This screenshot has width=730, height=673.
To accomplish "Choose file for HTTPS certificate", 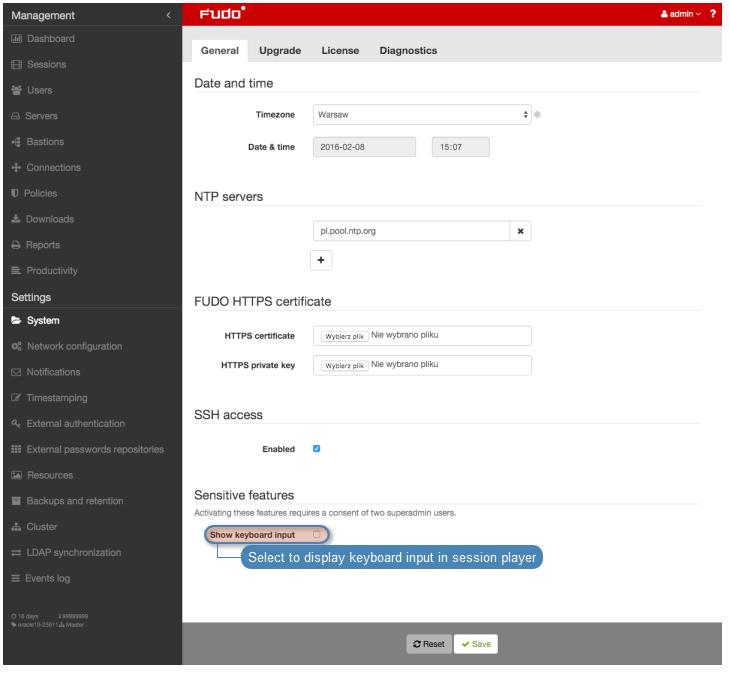I will [343, 336].
